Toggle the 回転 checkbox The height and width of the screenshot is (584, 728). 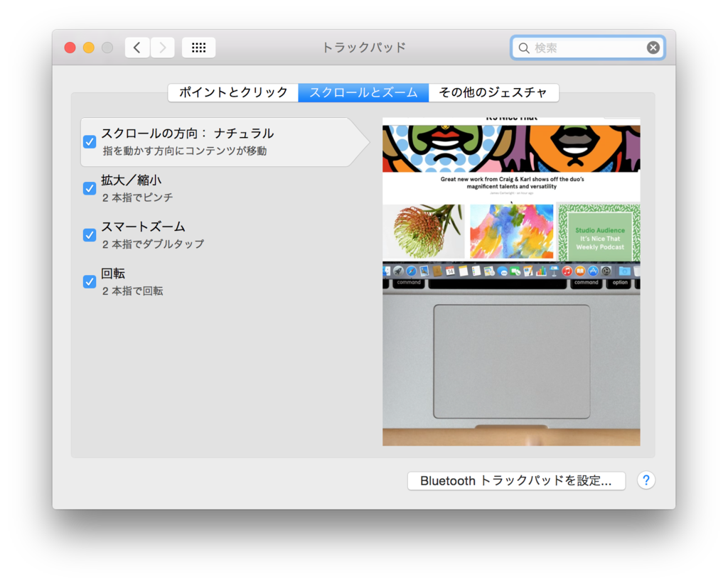(x=90, y=281)
